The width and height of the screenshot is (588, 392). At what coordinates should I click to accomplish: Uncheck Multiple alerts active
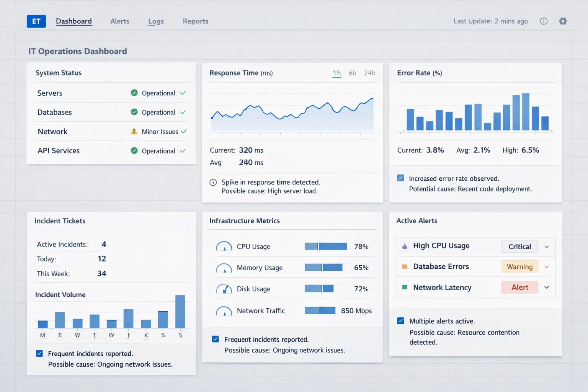400,321
